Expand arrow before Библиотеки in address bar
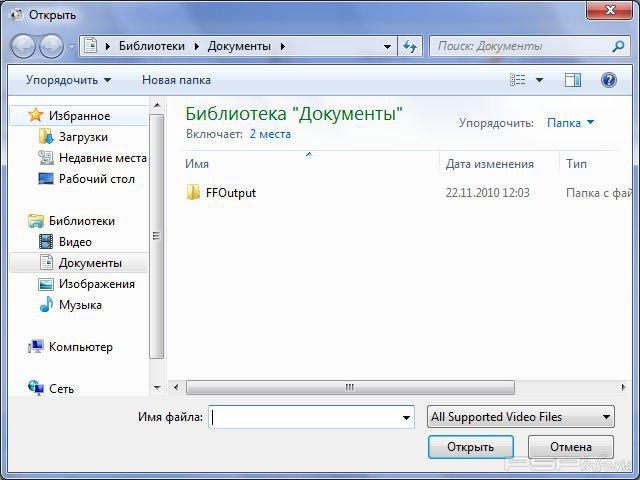This screenshot has width=640, height=480. click(108, 47)
